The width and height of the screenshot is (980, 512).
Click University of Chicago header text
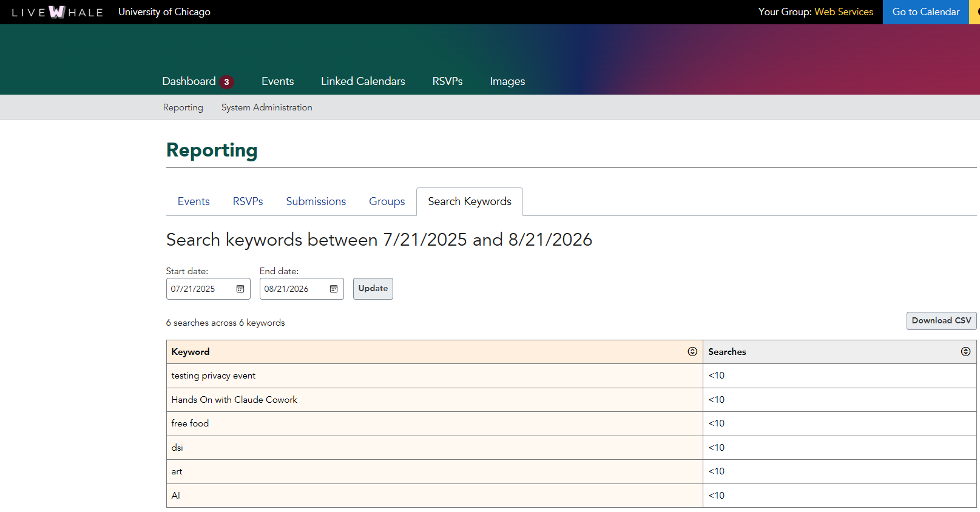point(164,12)
